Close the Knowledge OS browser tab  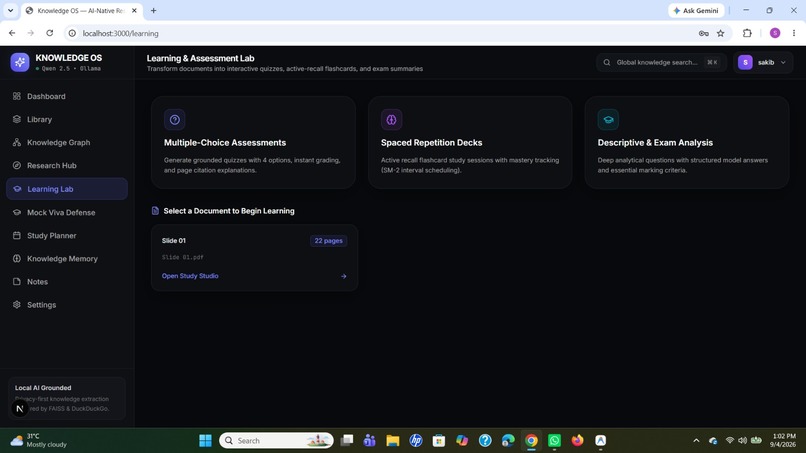[x=135, y=10]
